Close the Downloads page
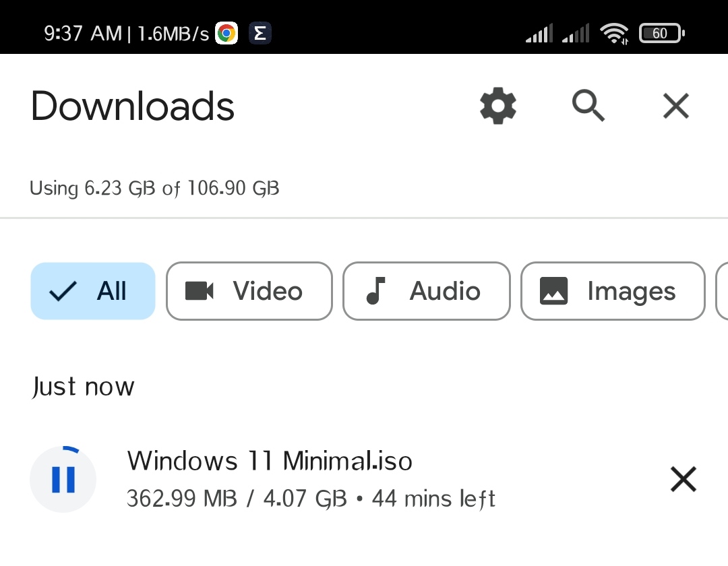Viewport: 728px width, 566px height. 675,106
